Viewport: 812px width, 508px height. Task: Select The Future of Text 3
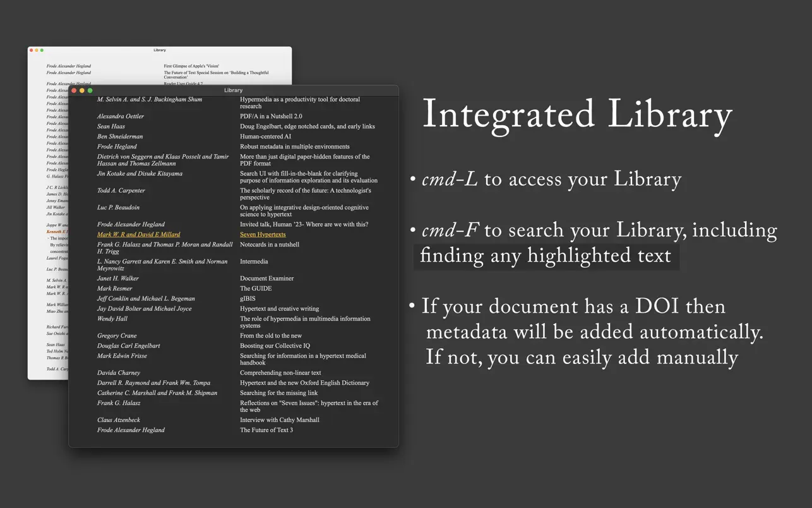click(266, 430)
